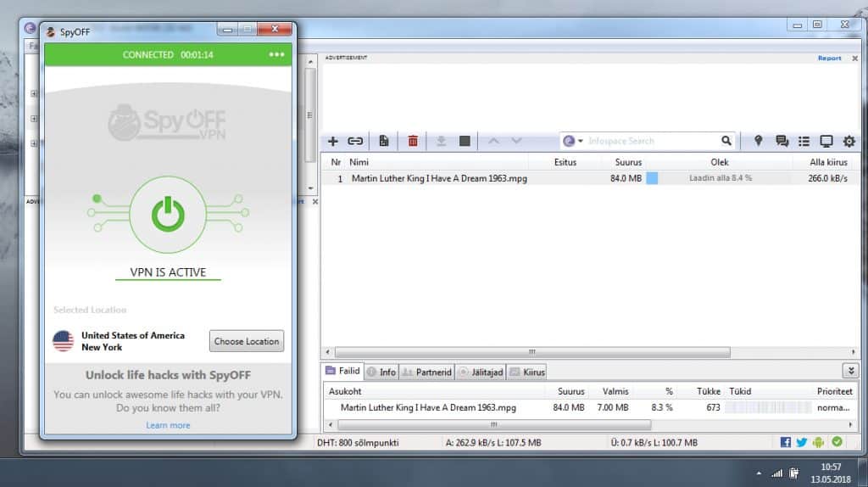Switch to Kiirus tab
Viewport: 868px width, 487px height.
(x=527, y=372)
